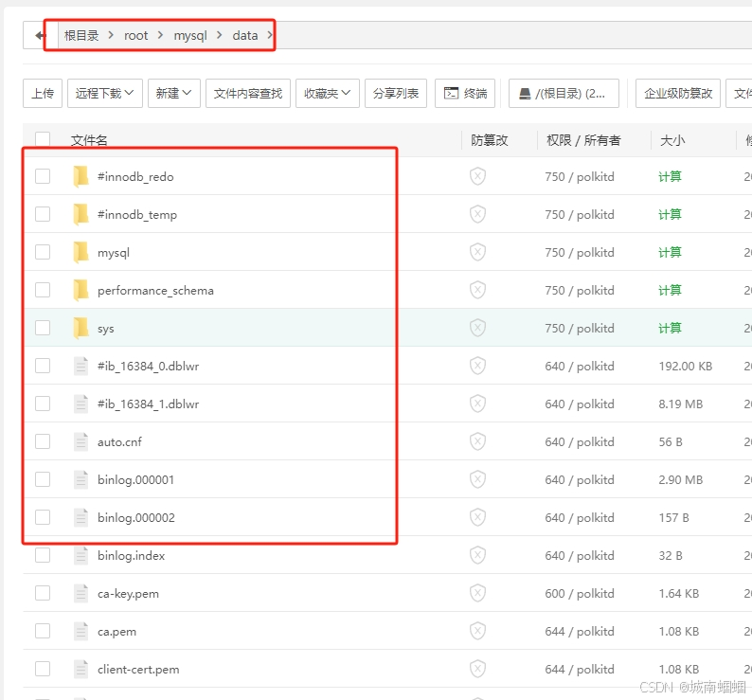
Task: Click the file icon of binlog.000001
Action: 81,479
